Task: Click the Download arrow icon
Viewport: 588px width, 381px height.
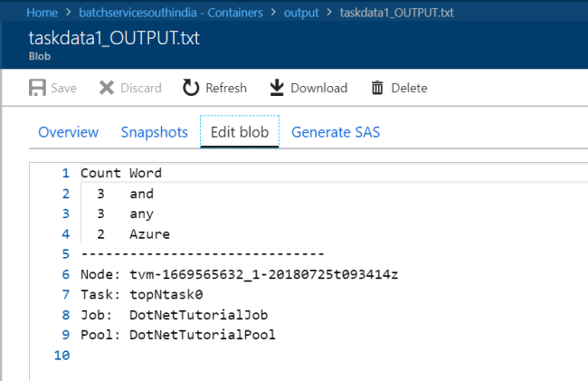Action: [x=277, y=88]
